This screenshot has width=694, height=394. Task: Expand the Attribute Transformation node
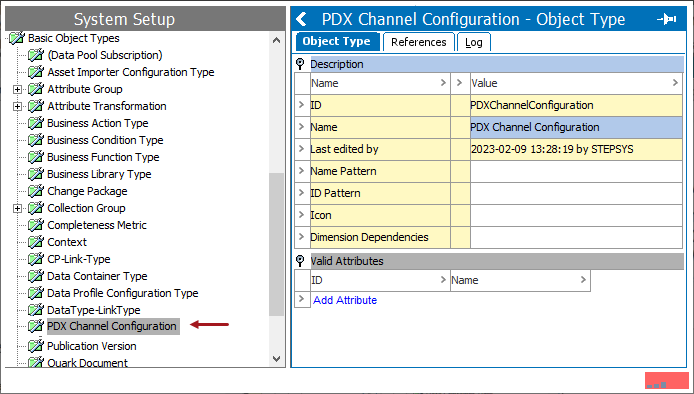coord(17,106)
